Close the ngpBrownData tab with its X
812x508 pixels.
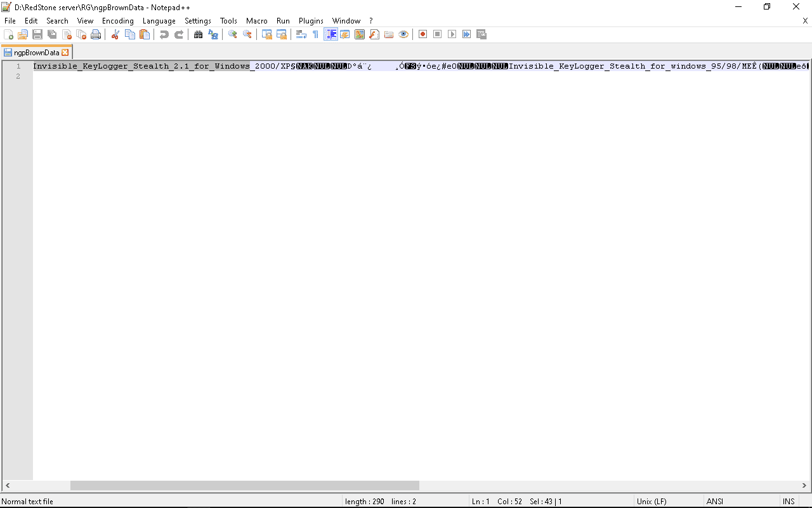pos(65,53)
